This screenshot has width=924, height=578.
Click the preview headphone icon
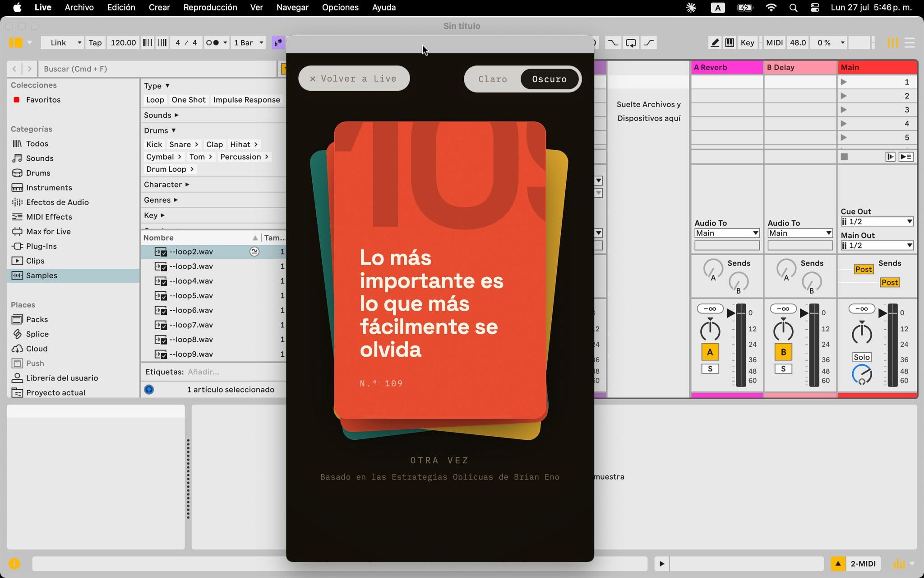point(149,389)
